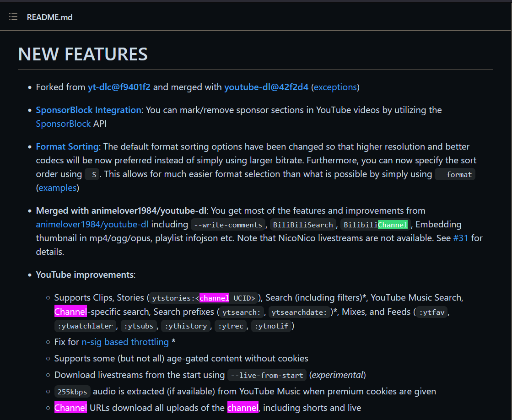
Task: Click the --format inline code
Action: coord(455,174)
